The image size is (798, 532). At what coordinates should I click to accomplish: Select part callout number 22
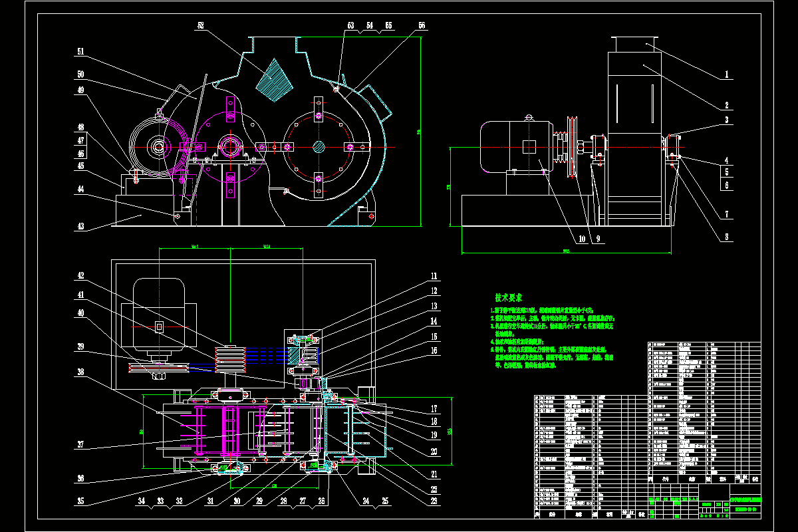click(x=434, y=489)
